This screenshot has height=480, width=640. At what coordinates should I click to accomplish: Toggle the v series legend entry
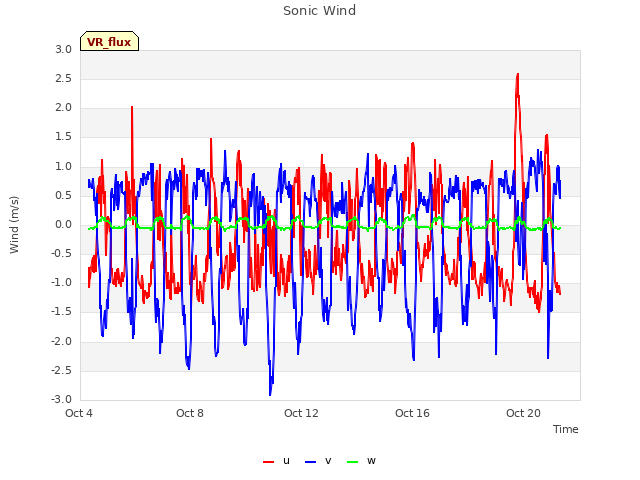click(318, 461)
